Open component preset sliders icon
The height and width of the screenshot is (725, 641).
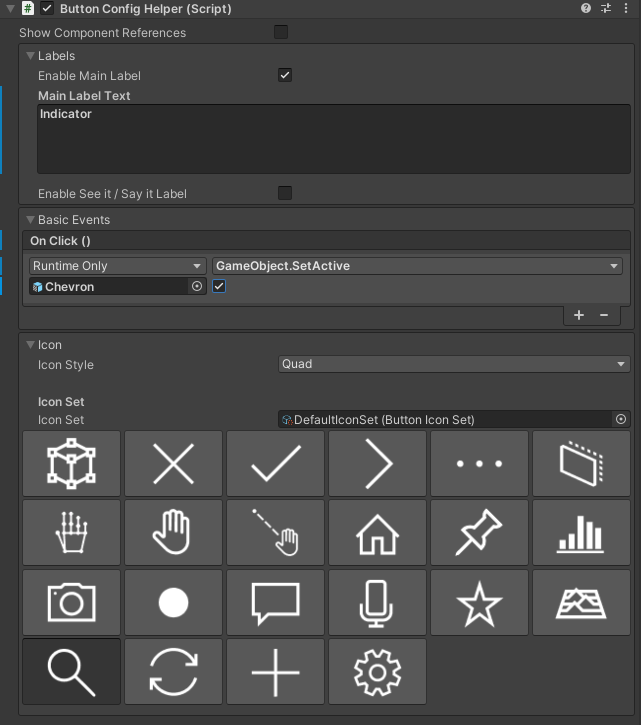606,8
